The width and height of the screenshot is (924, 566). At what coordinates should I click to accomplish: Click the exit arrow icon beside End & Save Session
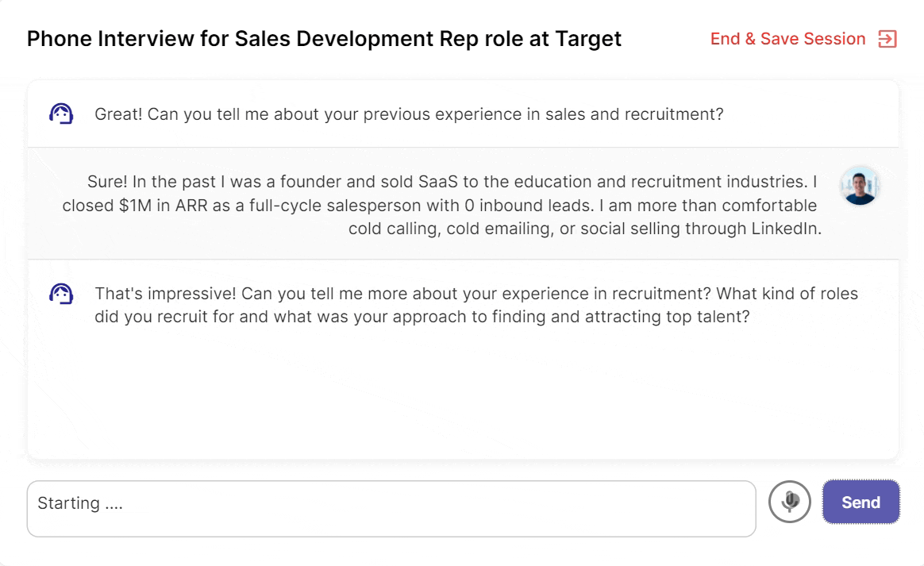point(887,39)
